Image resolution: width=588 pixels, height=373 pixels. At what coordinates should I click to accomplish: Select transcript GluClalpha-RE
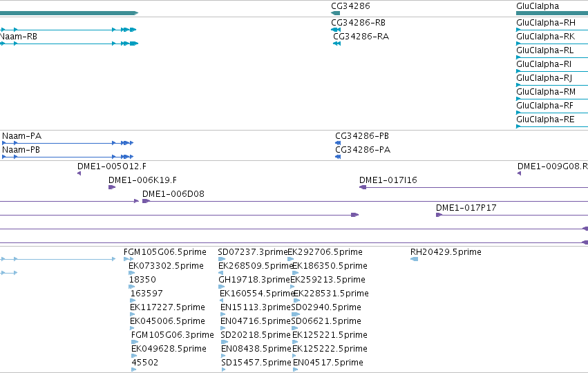545,119
